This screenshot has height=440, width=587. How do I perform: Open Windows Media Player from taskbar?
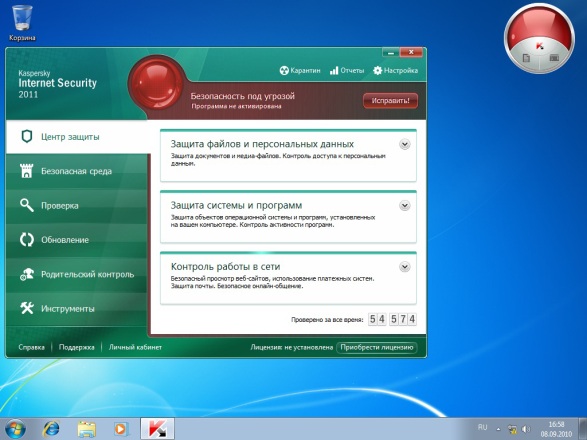[x=121, y=429]
